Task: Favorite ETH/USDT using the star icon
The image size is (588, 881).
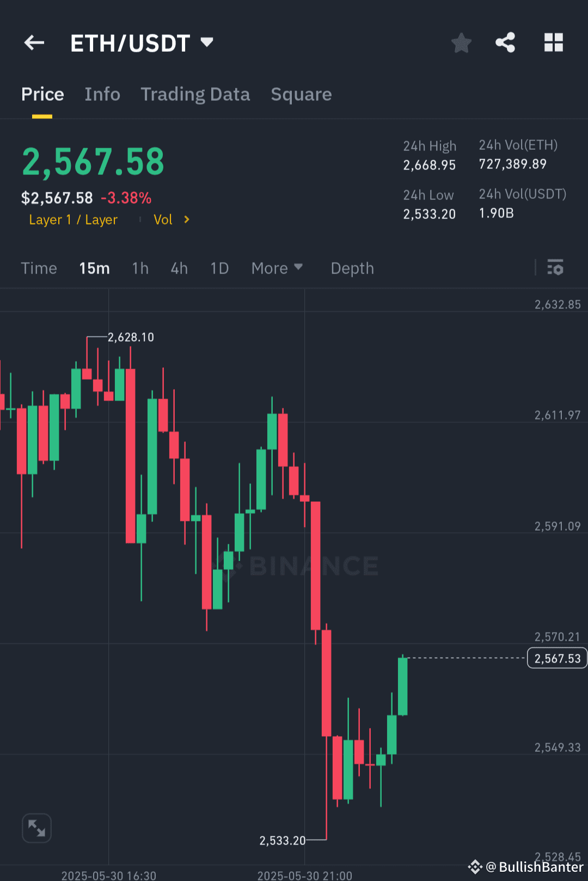Action: (x=461, y=42)
